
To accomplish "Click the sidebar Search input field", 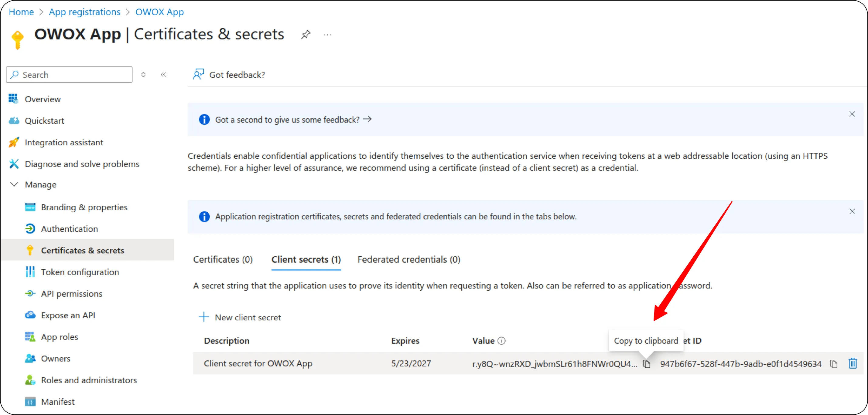I will point(69,74).
